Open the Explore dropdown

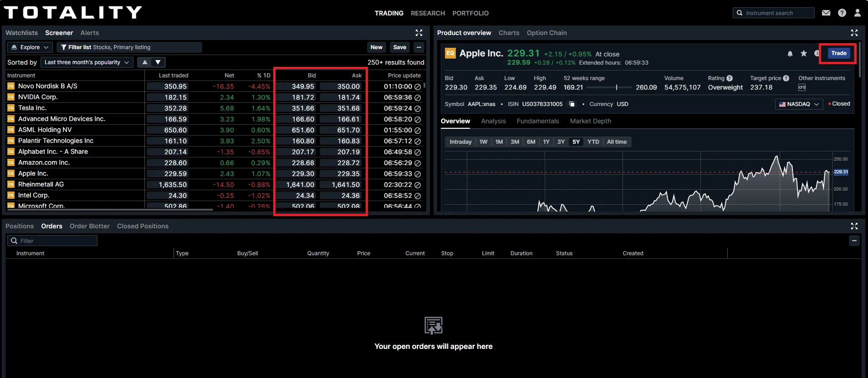30,47
